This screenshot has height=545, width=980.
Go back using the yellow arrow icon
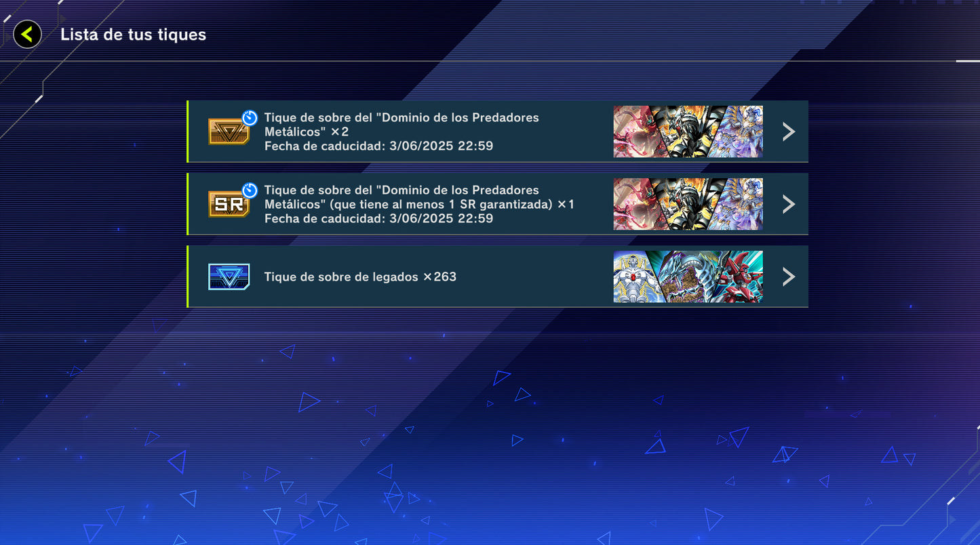[27, 35]
